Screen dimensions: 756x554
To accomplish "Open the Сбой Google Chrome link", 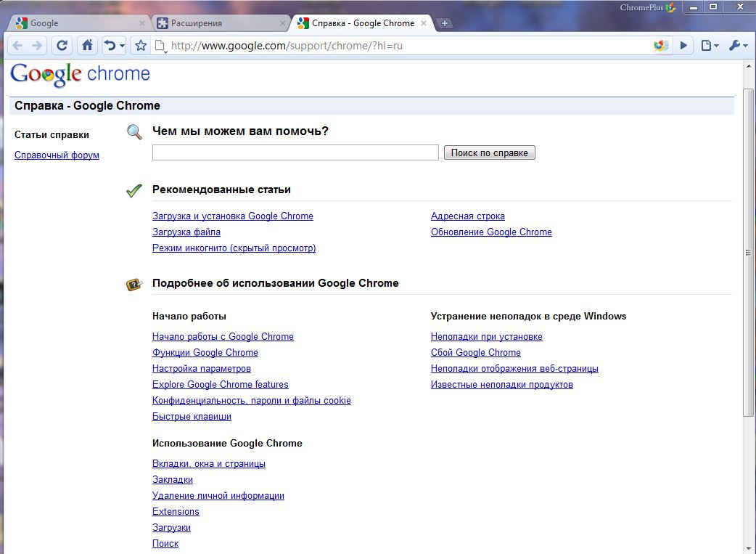I will click(x=476, y=353).
